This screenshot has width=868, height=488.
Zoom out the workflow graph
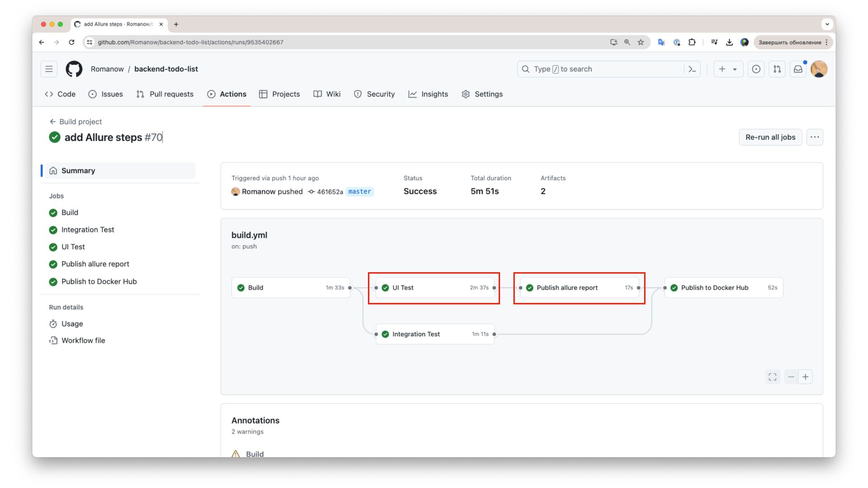(791, 377)
